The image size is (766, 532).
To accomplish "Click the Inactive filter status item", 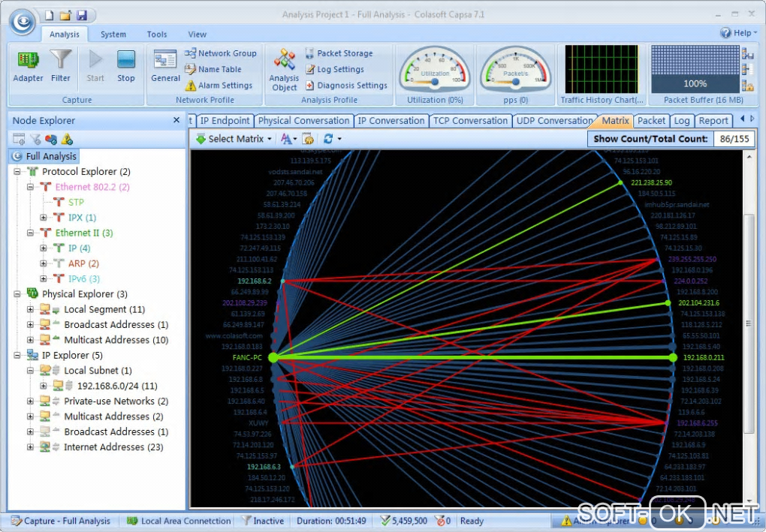I will tap(264, 521).
